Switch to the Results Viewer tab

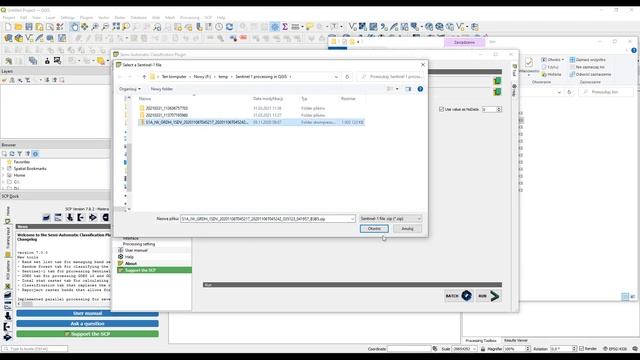pos(516,340)
